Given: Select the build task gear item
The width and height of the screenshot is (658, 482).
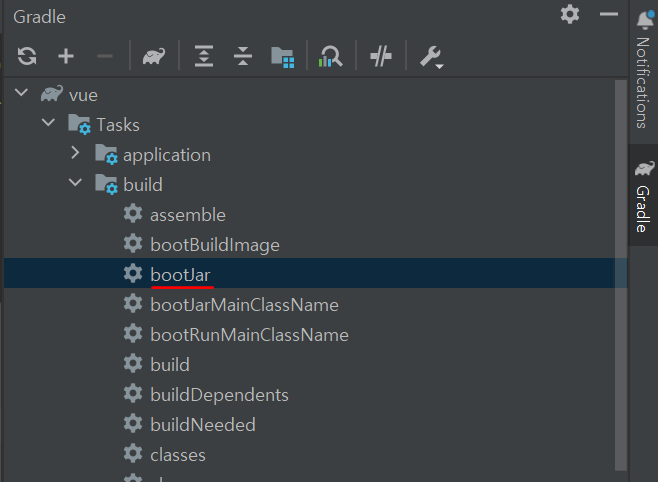Looking at the screenshot, I should tap(309, 365).
